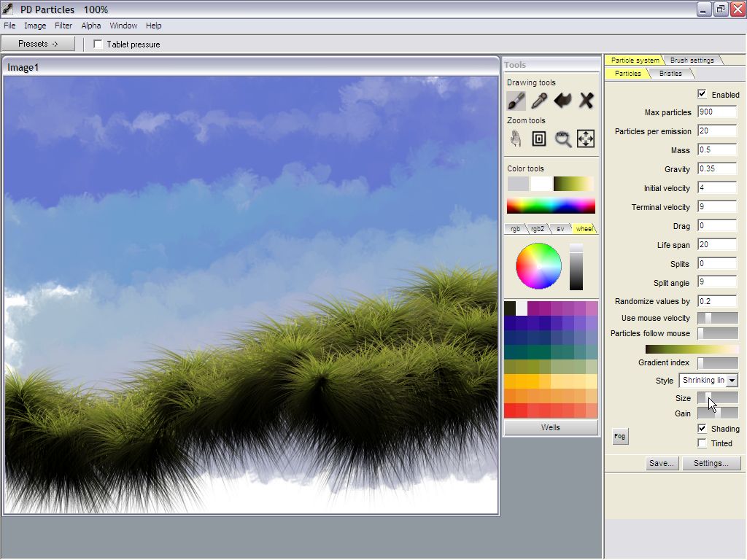Open the Presets dropdown button
Screen dimensions: 747x560
click(38, 44)
